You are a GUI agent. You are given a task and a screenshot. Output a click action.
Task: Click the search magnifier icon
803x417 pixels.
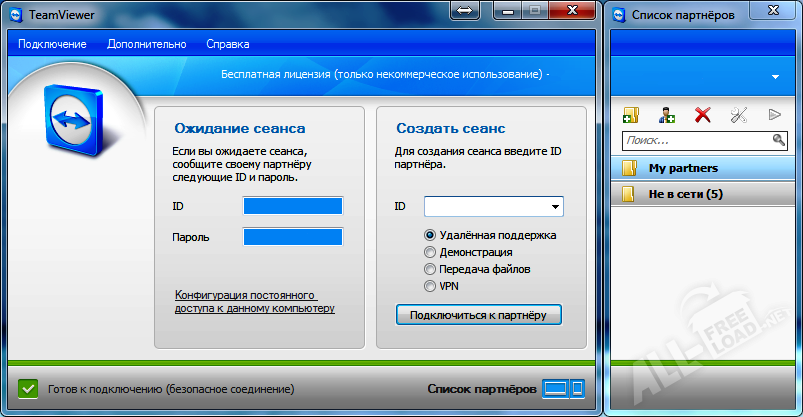pos(778,141)
